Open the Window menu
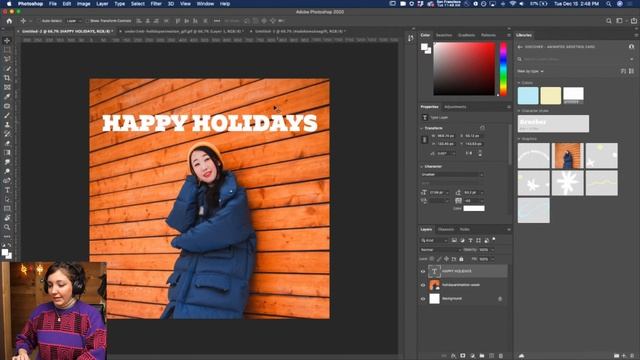 point(205,4)
